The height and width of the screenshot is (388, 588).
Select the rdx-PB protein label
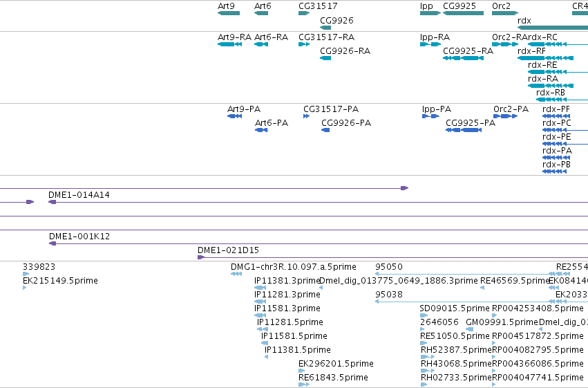[556, 165]
